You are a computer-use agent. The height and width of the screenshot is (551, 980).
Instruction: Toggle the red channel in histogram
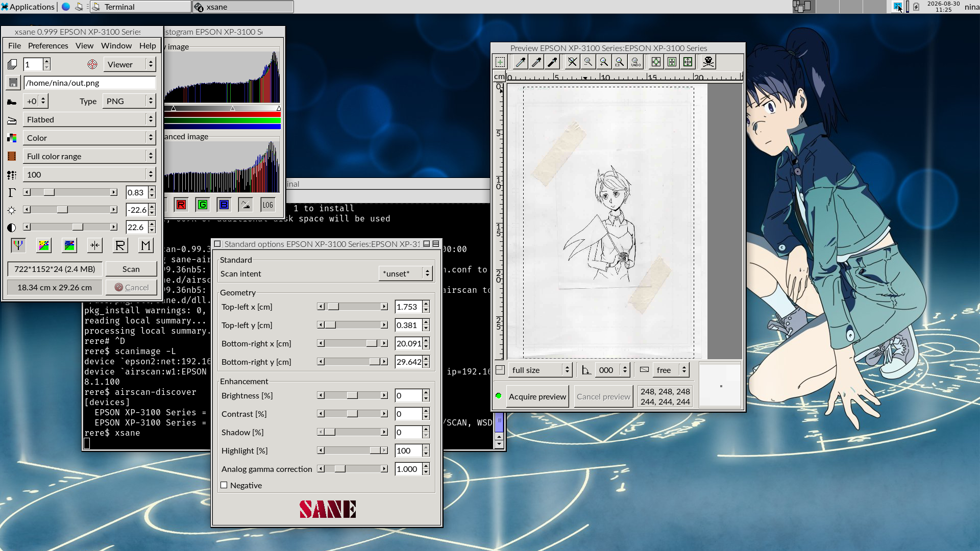click(181, 205)
